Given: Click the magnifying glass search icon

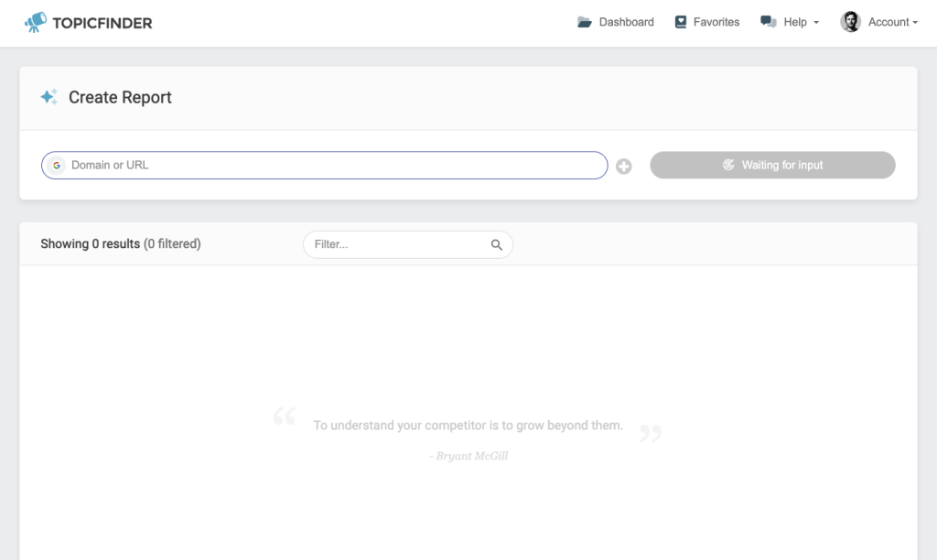Looking at the screenshot, I should coord(497,245).
